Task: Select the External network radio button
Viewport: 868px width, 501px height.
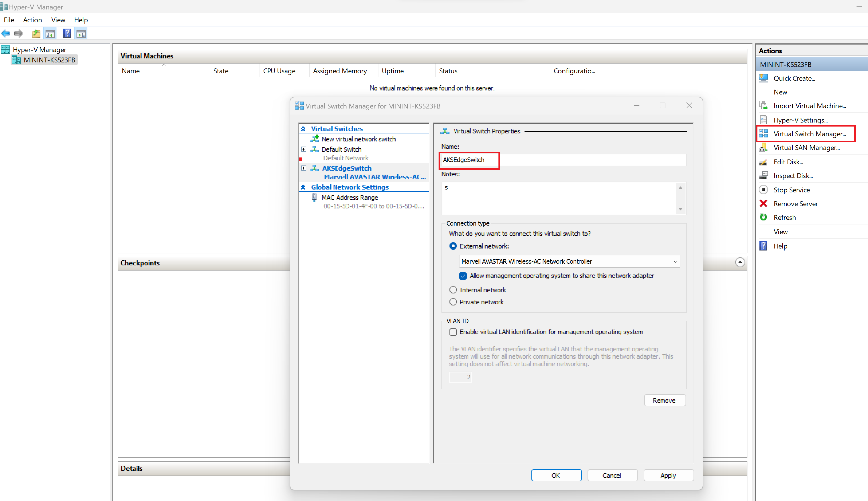Action: click(x=453, y=246)
